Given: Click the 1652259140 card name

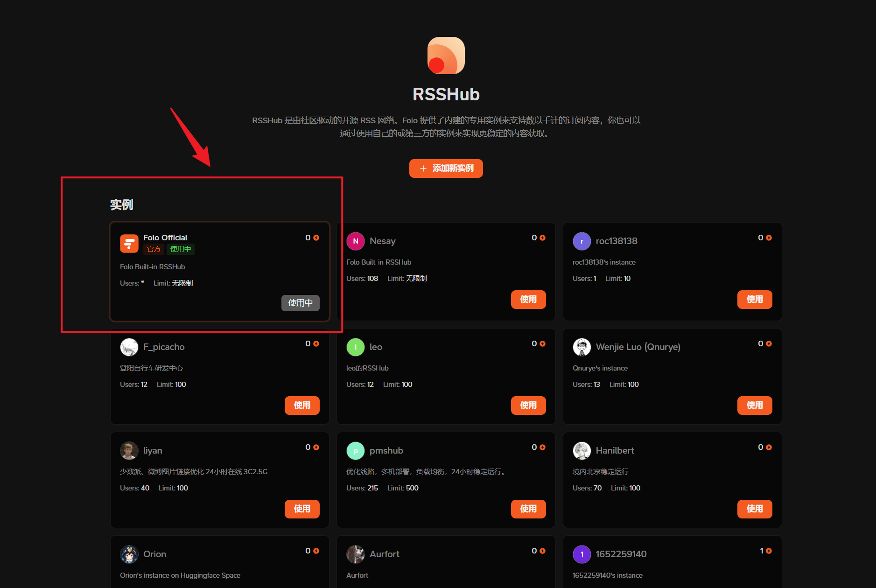Looking at the screenshot, I should click(x=621, y=554).
